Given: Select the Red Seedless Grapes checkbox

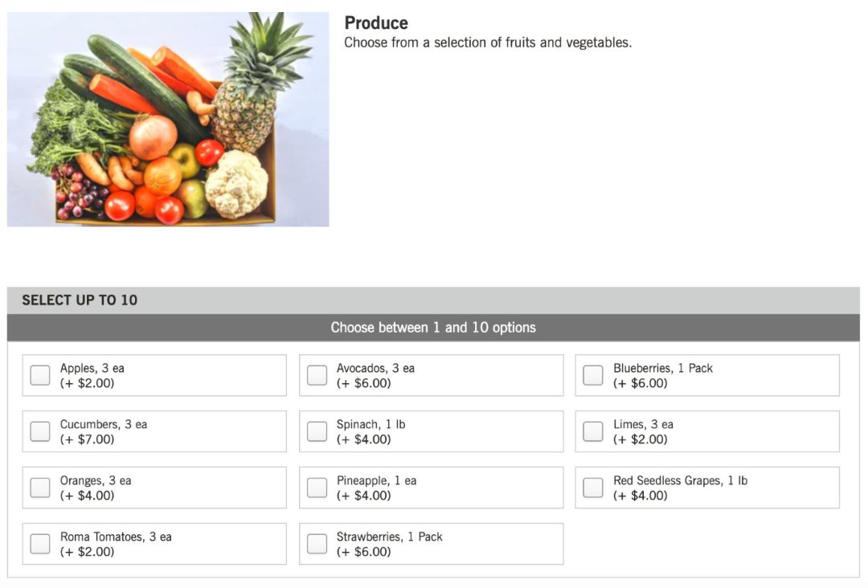Looking at the screenshot, I should [x=593, y=488].
